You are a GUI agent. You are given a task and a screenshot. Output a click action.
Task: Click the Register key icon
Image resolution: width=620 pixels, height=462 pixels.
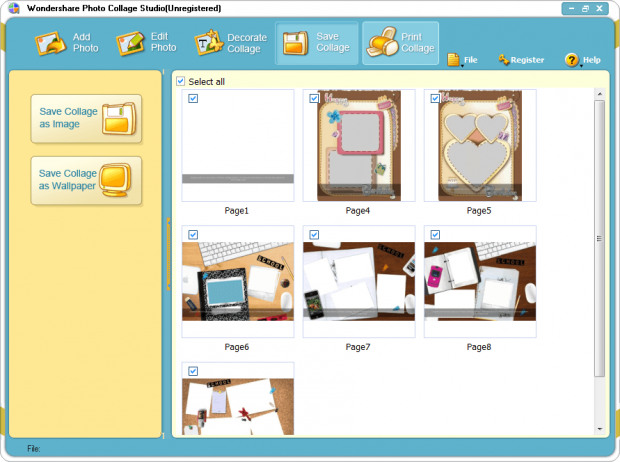503,60
